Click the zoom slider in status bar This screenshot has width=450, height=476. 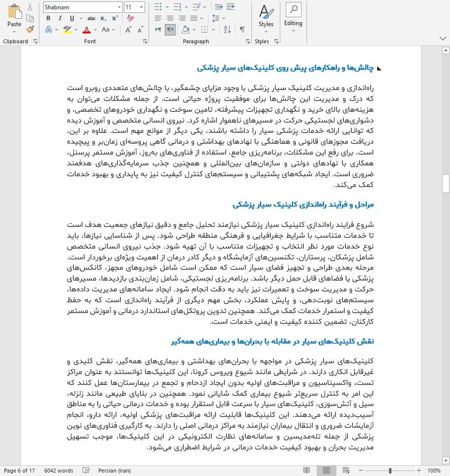390,471
